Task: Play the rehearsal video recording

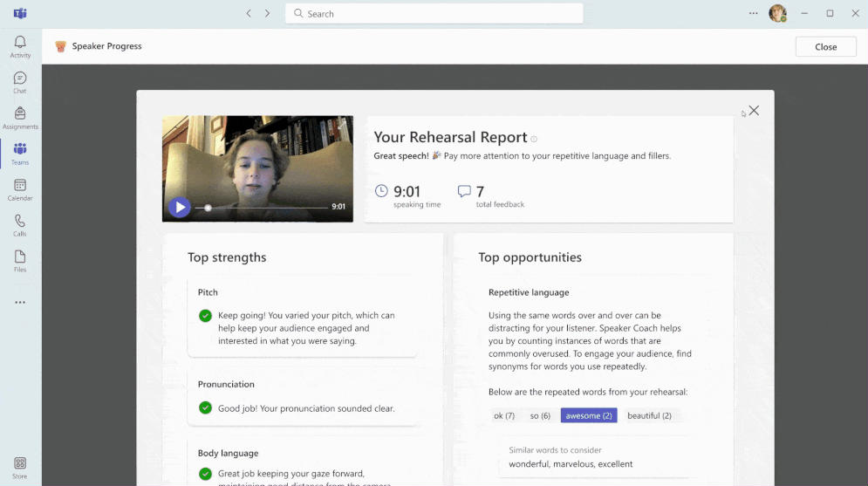Action: [x=180, y=208]
